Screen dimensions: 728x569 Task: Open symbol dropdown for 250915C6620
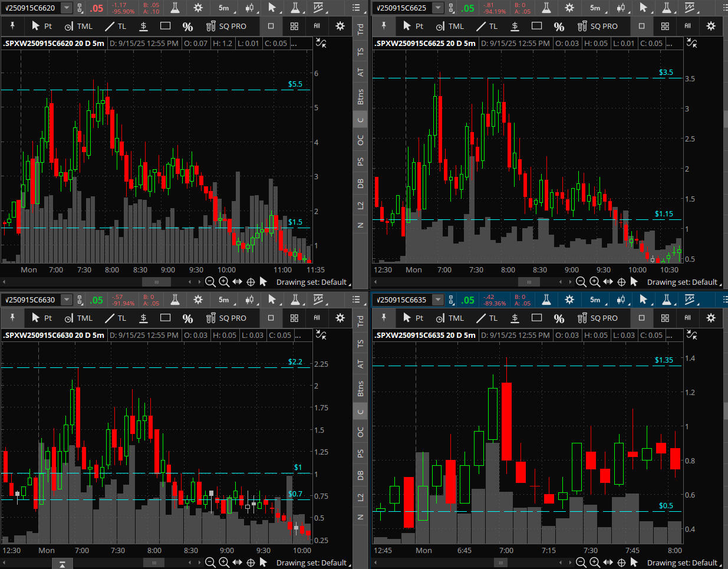pyautogui.click(x=67, y=8)
